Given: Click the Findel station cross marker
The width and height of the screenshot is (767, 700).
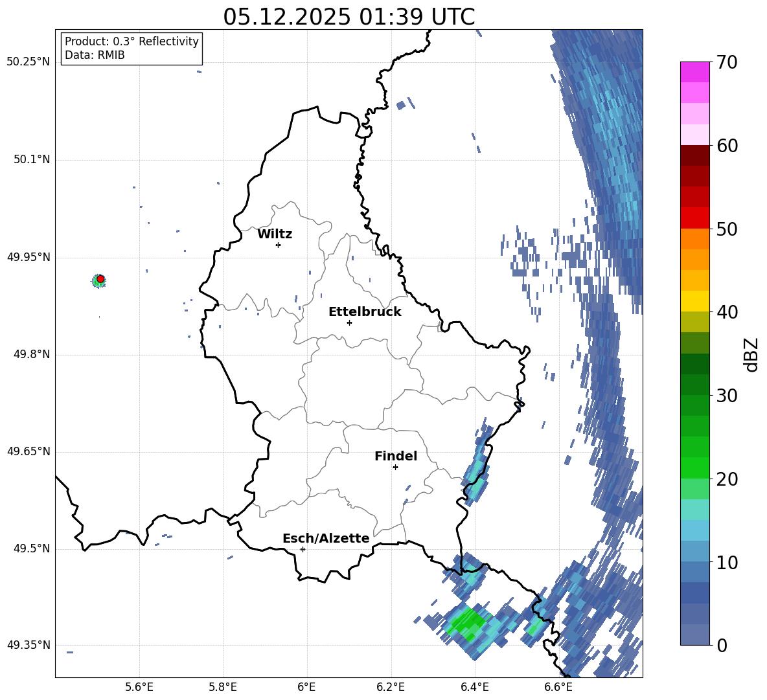Looking at the screenshot, I should coord(395,468).
